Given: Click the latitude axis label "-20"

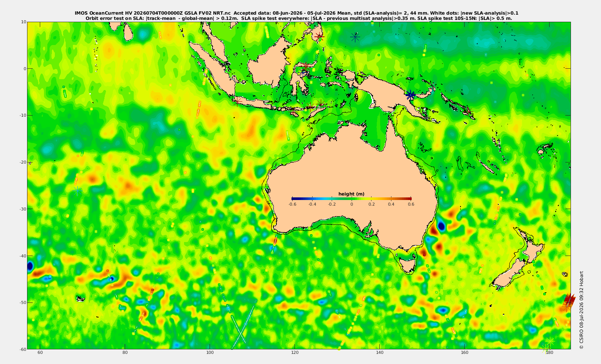Looking at the screenshot, I should [x=23, y=162].
